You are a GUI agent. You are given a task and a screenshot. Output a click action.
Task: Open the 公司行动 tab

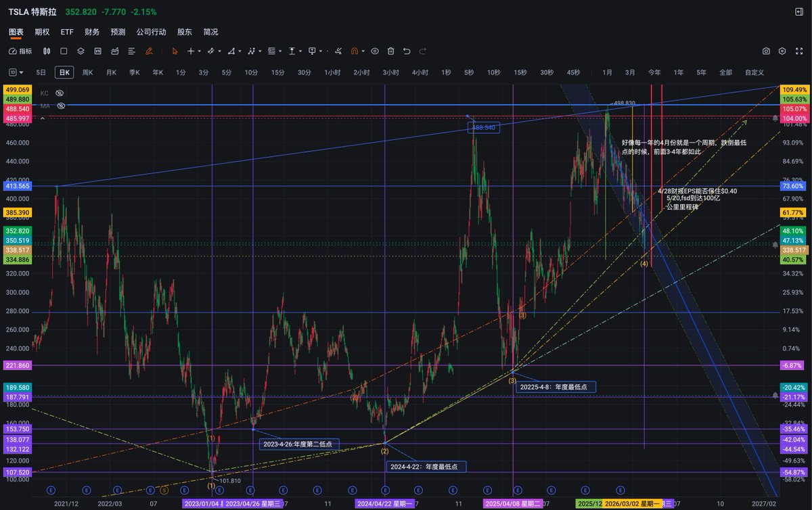tap(152, 32)
